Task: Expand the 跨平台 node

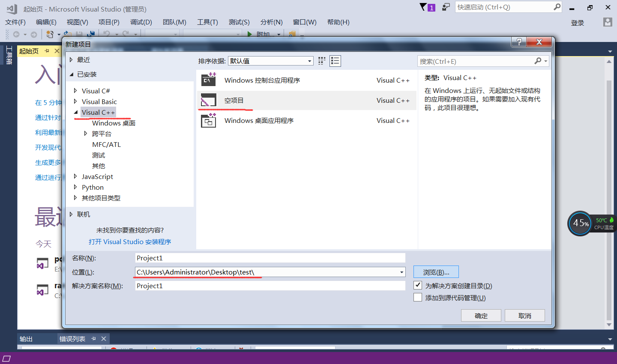Action: pos(86,134)
